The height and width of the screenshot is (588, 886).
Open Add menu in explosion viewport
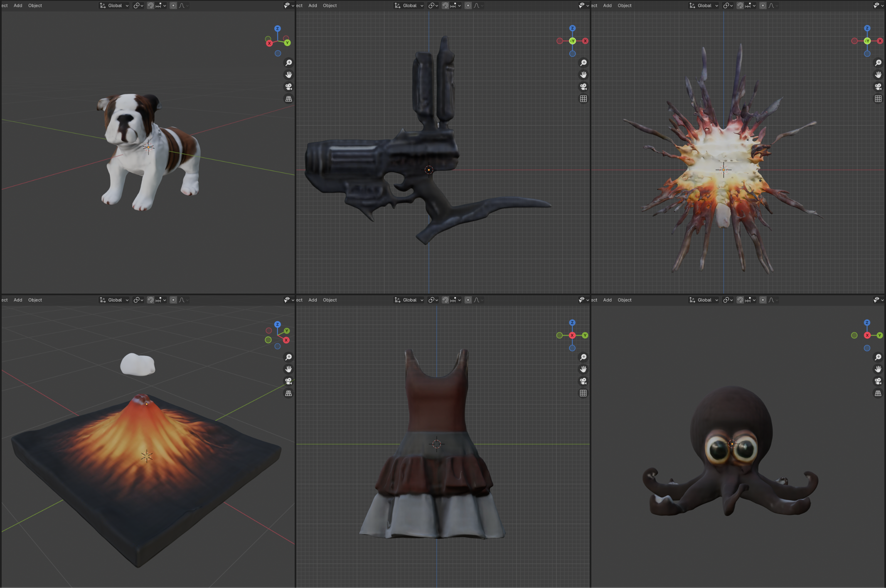pyautogui.click(x=607, y=5)
